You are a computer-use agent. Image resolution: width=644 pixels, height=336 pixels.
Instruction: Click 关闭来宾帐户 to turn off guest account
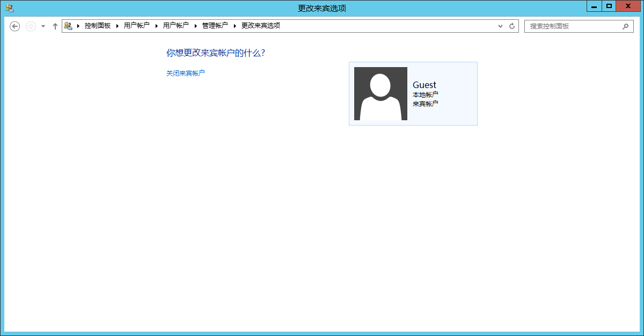(185, 73)
